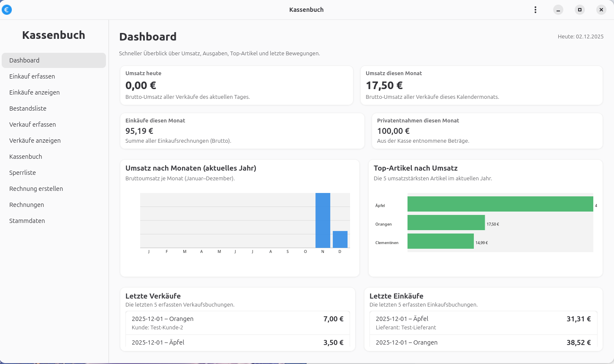Image resolution: width=614 pixels, height=364 pixels.
Task: Open the three-dot main menu
Action: [x=535, y=10]
